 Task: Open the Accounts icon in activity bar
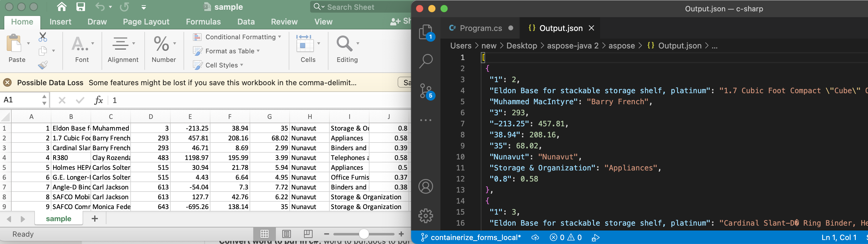(425, 186)
